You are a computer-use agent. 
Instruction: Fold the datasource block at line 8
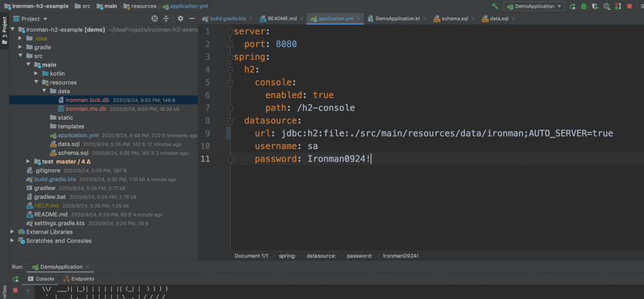[x=230, y=120]
